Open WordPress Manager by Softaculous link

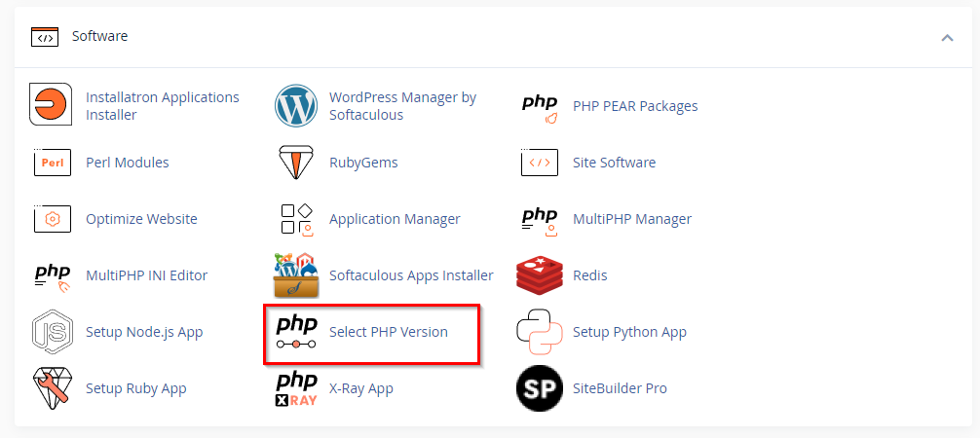tap(403, 106)
